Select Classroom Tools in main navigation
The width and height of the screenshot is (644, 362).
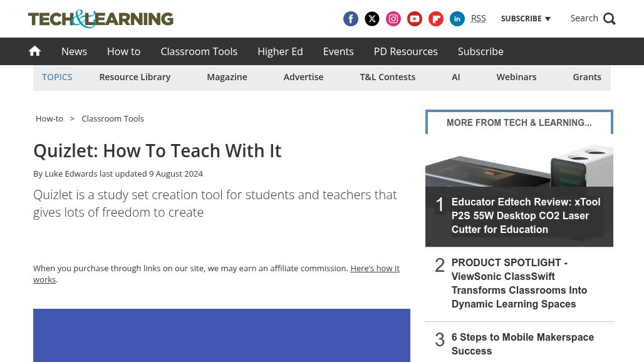pyautogui.click(x=199, y=51)
